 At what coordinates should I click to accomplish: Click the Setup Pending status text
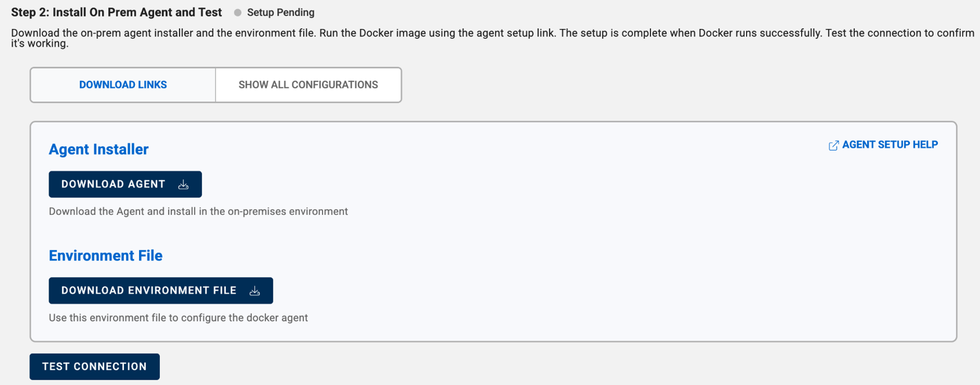(281, 13)
